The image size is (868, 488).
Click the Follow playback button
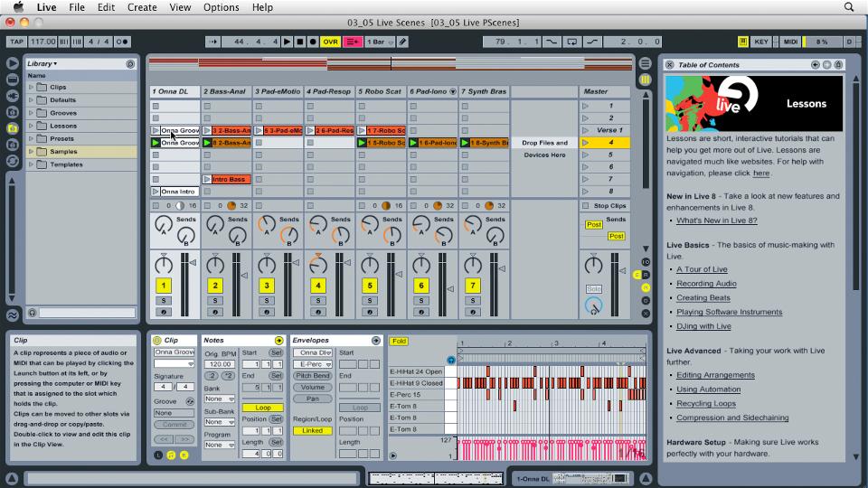click(212, 42)
